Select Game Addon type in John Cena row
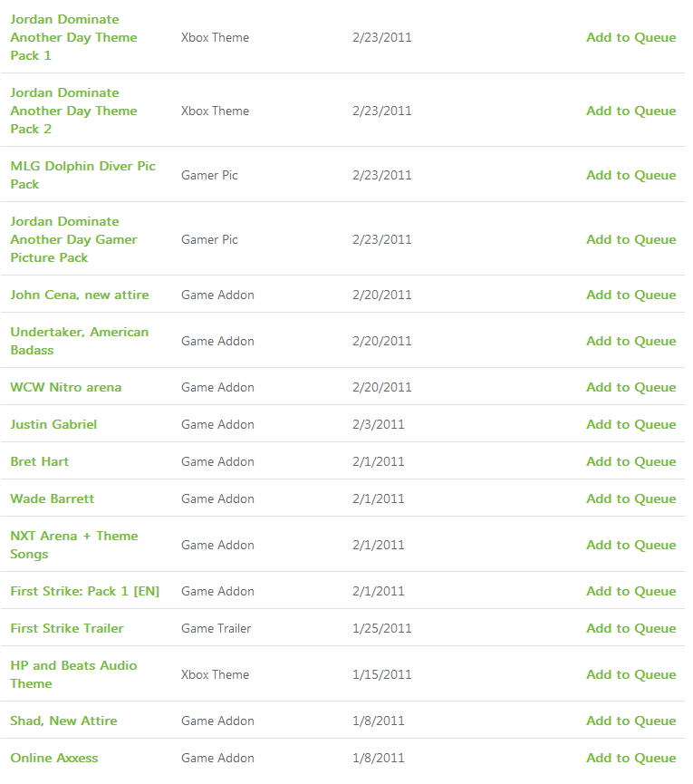Image resolution: width=693 pixels, height=784 pixels. [217, 295]
